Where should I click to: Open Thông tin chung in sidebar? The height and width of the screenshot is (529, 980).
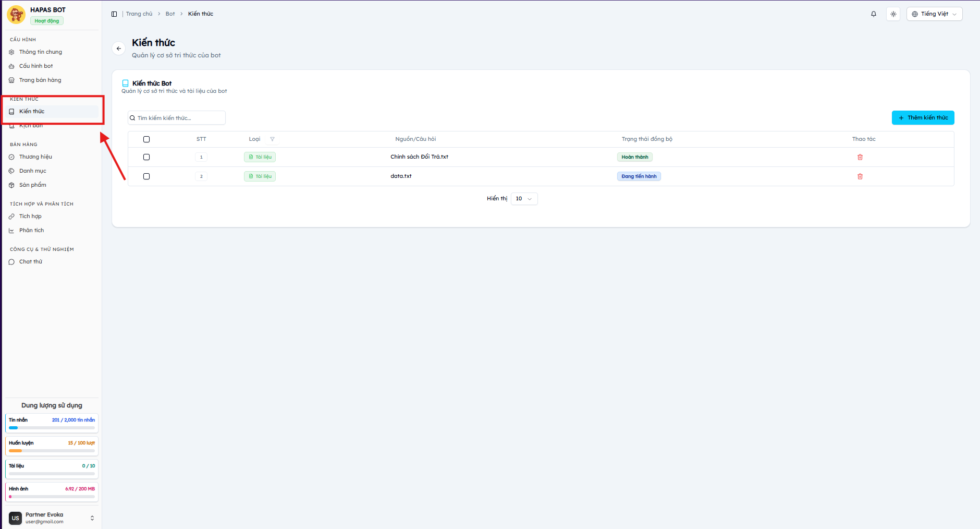pyautogui.click(x=51, y=52)
